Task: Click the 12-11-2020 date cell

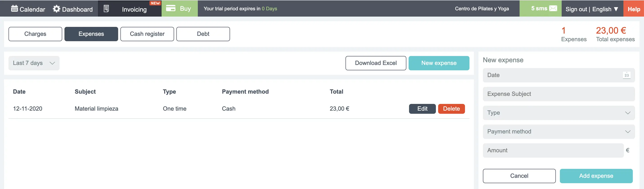Action: click(28, 109)
